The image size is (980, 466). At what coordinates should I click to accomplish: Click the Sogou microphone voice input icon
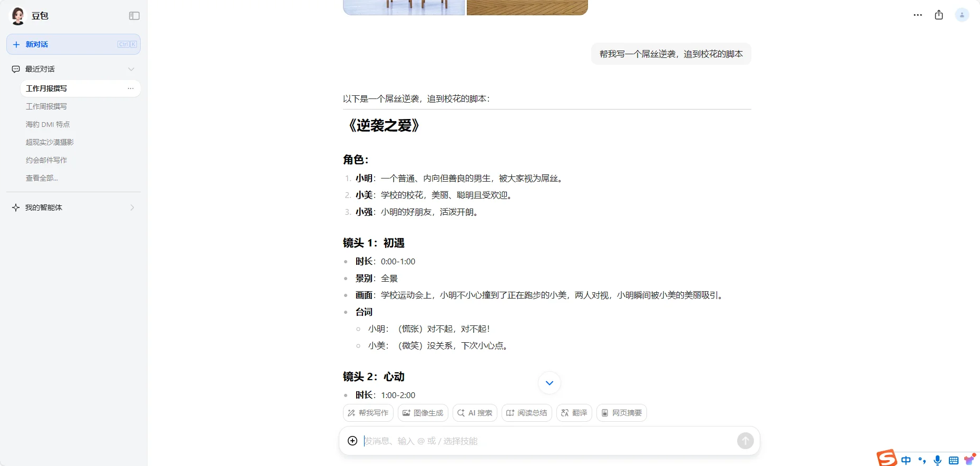click(x=938, y=460)
